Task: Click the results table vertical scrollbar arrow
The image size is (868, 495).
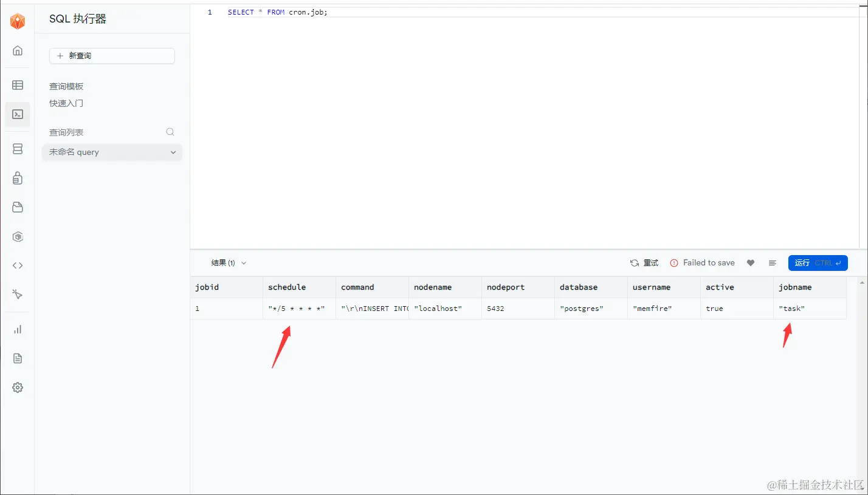Action: coord(862,282)
